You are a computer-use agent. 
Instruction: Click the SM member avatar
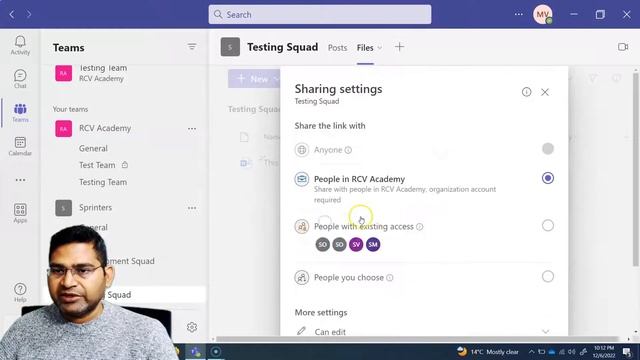tap(373, 244)
